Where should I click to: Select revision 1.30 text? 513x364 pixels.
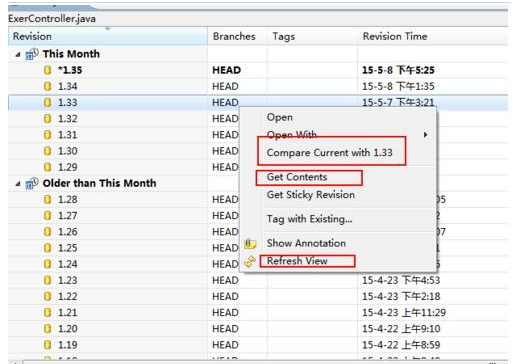[68, 151]
